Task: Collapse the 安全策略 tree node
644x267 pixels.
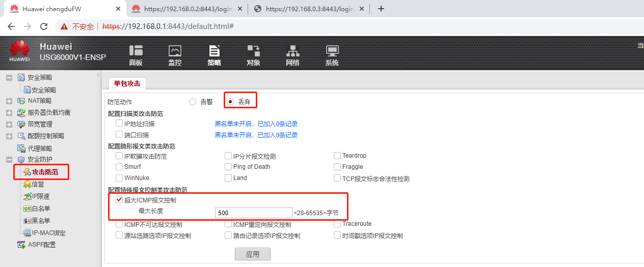Action: (x=9, y=78)
